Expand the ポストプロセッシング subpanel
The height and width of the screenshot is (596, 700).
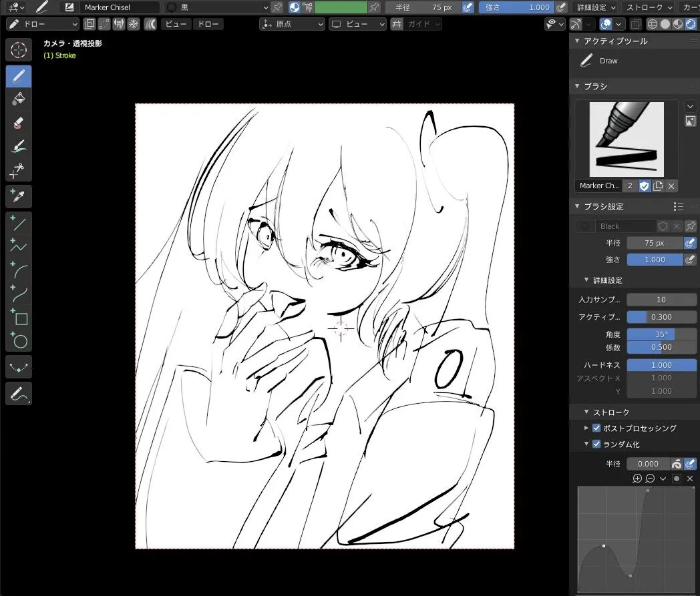(586, 428)
